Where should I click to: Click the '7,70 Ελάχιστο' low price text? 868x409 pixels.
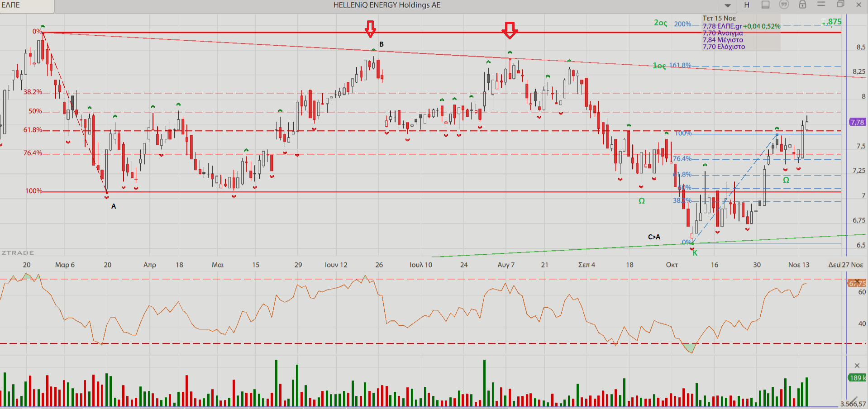coord(724,47)
